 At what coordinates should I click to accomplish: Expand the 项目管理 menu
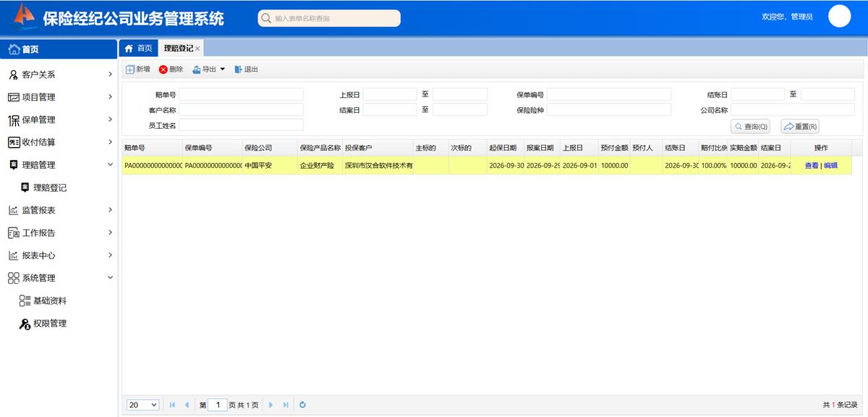(59, 97)
